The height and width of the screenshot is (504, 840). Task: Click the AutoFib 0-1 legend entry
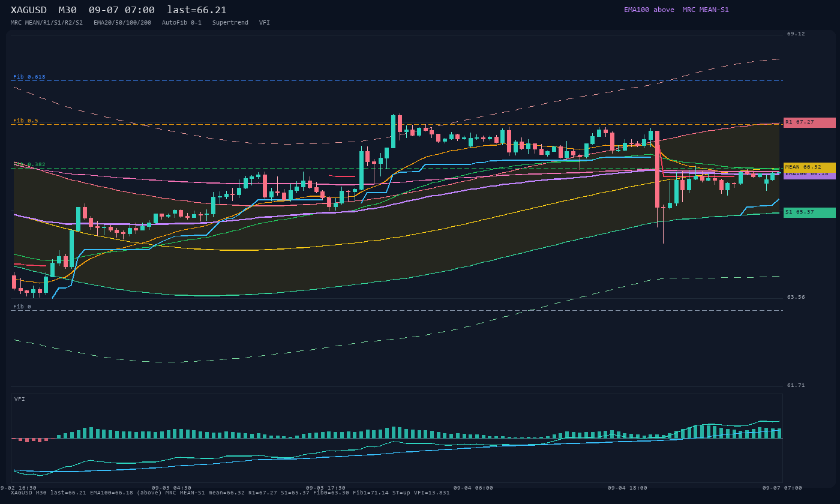(182, 23)
